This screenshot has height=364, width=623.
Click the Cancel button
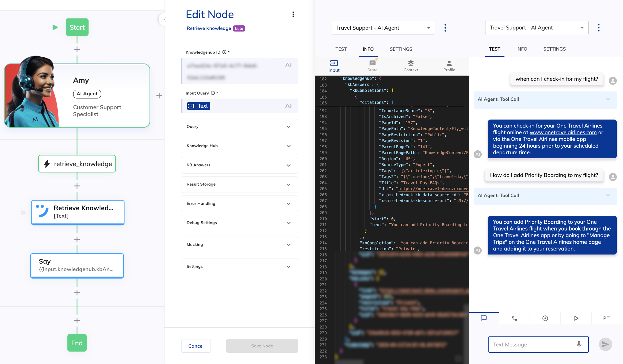click(196, 346)
